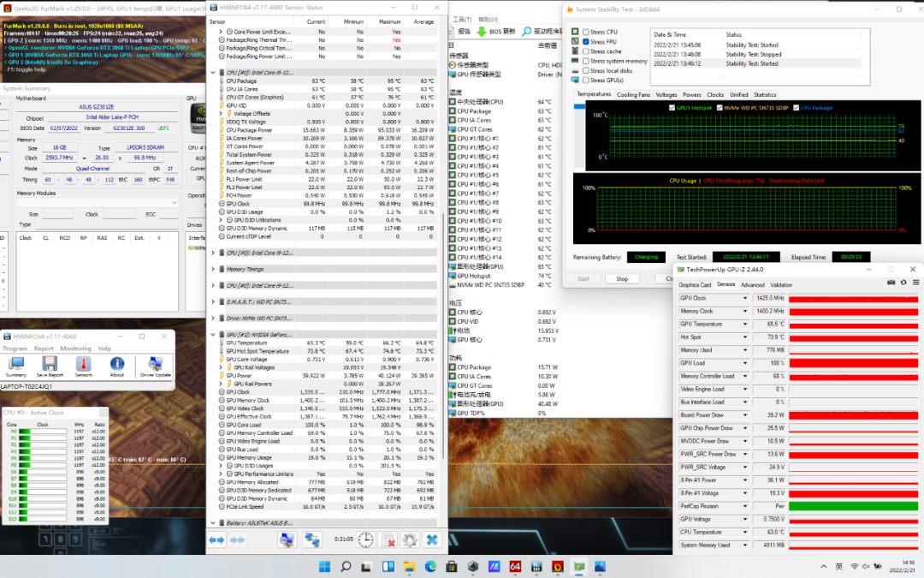This screenshot has height=578, width=924.
Task: Enable the Stress cache checkbox
Action: coord(586,51)
